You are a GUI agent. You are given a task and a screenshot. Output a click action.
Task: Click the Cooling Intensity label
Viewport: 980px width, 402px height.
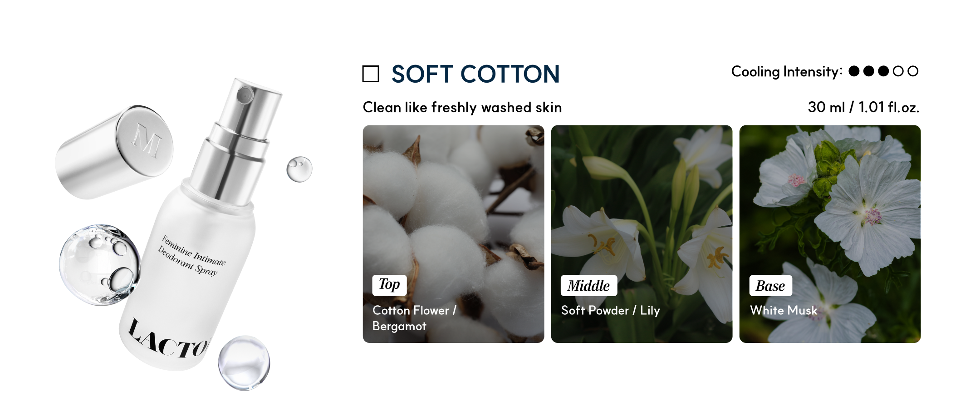pos(786,72)
